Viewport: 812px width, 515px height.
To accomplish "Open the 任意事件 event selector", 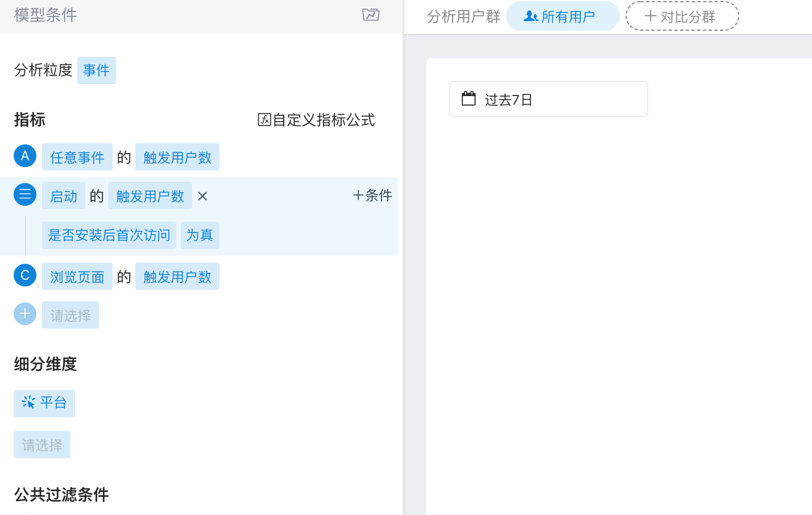I will point(77,157).
